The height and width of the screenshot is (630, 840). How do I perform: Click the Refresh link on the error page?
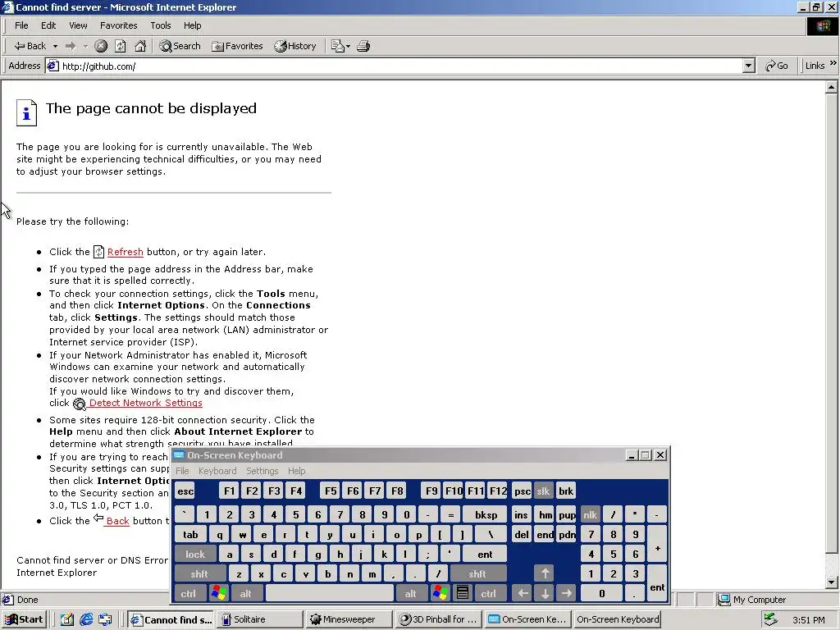pyautogui.click(x=125, y=252)
